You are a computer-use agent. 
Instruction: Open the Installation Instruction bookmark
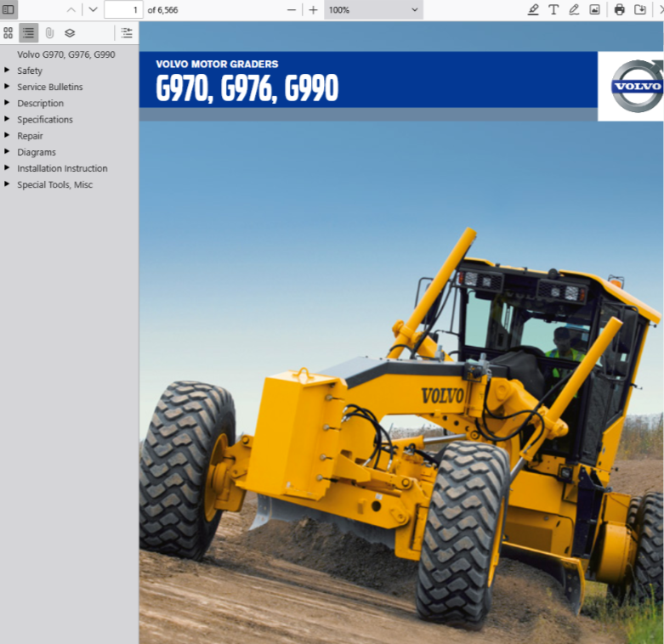[62, 168]
